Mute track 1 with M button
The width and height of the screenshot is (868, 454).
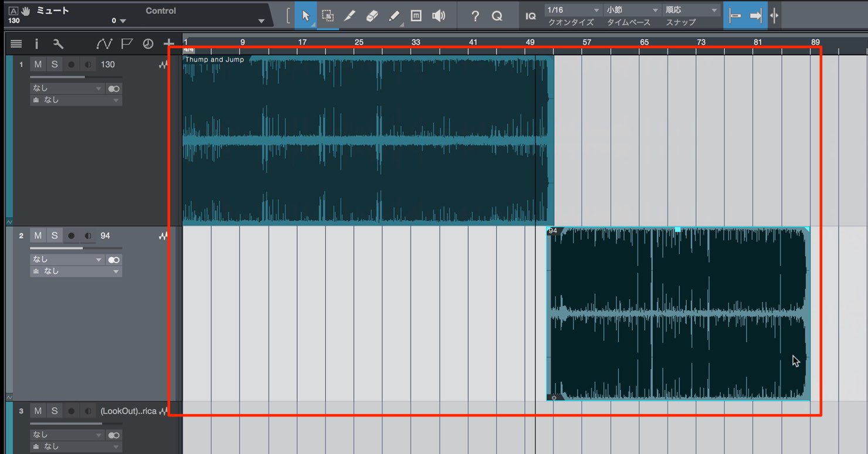(x=38, y=65)
